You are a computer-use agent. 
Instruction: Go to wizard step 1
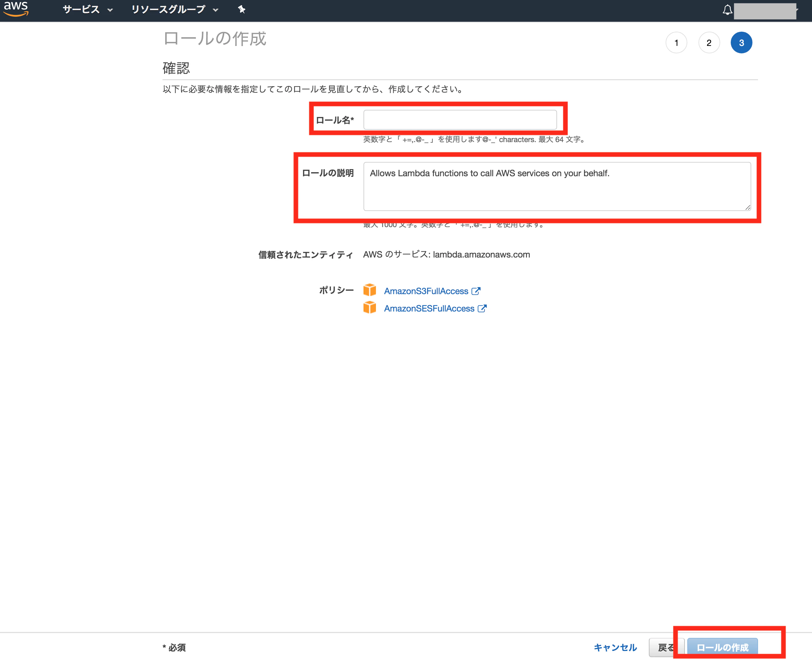tap(676, 43)
